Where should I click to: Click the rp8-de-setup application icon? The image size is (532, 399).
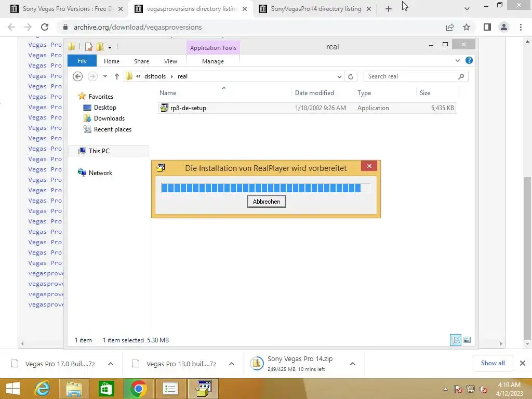pyautogui.click(x=164, y=108)
